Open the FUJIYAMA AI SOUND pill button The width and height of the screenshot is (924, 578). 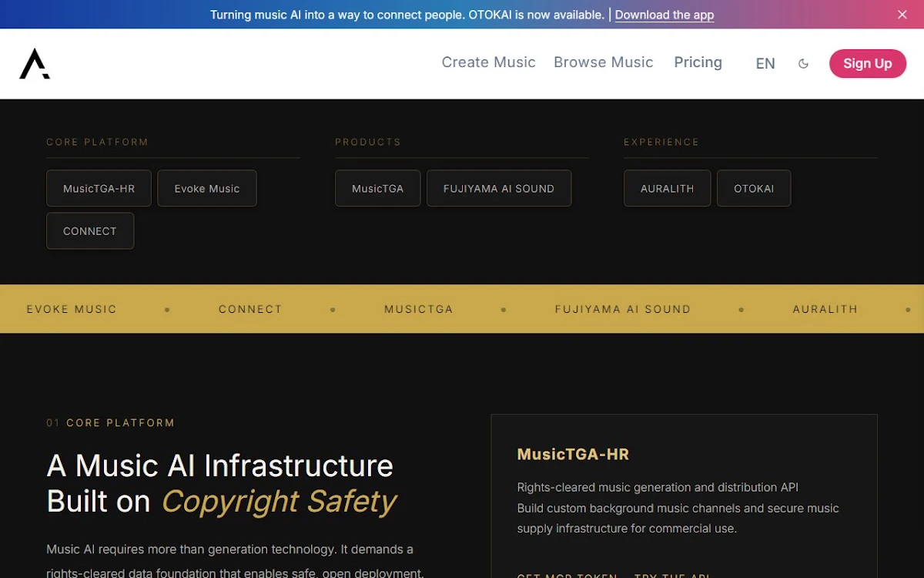[499, 188]
